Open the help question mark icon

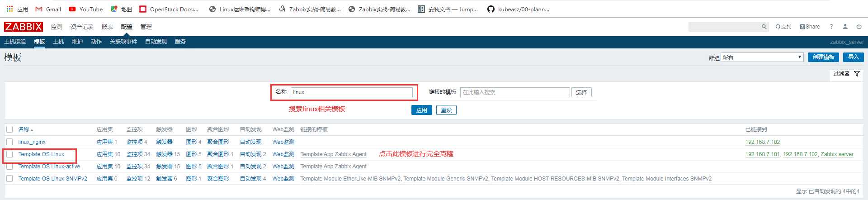[831, 27]
